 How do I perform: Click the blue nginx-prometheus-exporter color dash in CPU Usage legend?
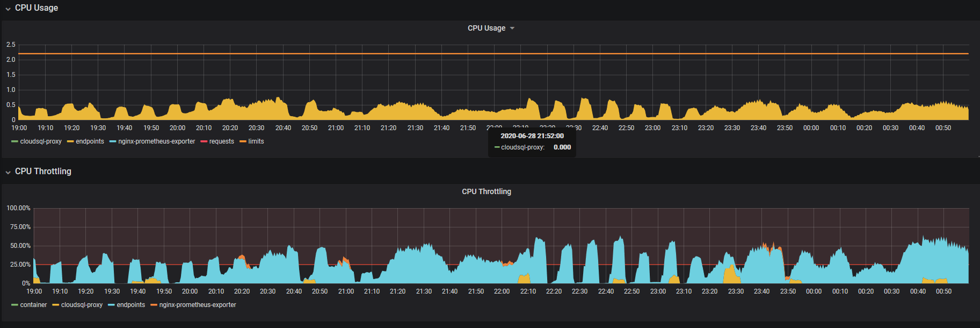click(113, 142)
